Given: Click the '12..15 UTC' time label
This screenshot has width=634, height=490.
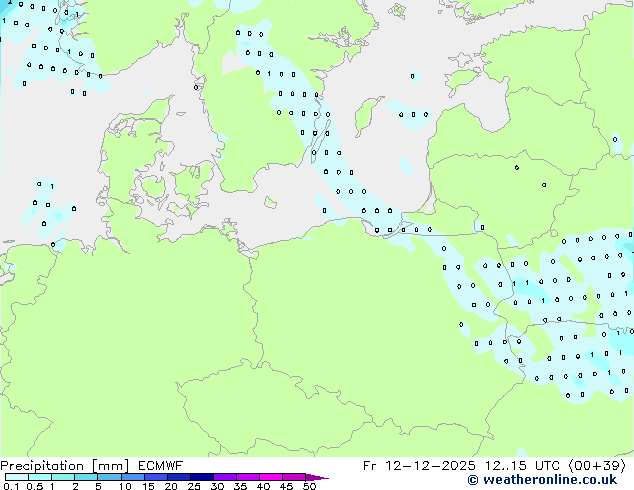Looking at the screenshot, I should coord(523,466).
